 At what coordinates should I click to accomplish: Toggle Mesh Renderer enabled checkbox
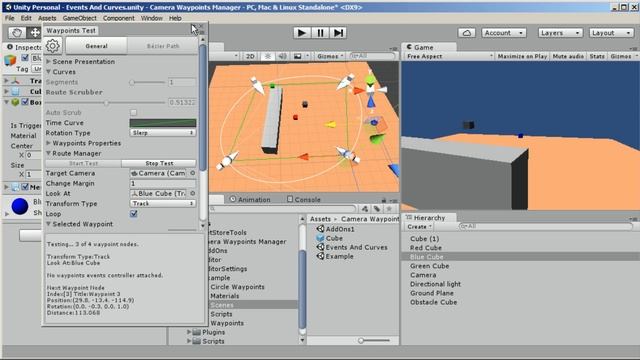point(25,187)
